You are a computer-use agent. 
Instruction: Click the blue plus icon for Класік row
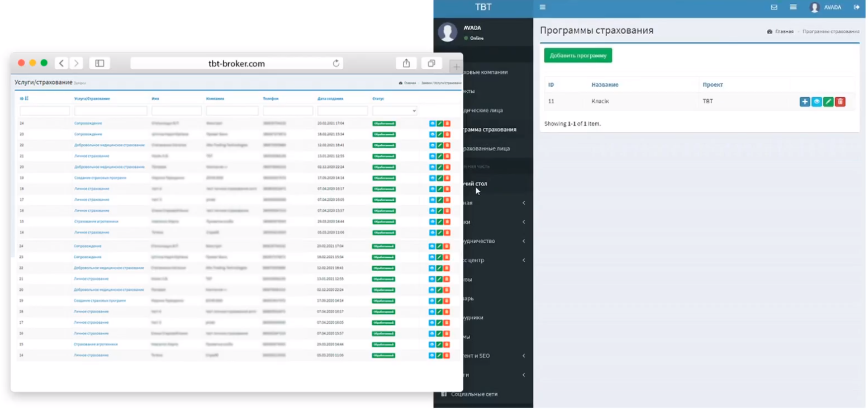805,102
